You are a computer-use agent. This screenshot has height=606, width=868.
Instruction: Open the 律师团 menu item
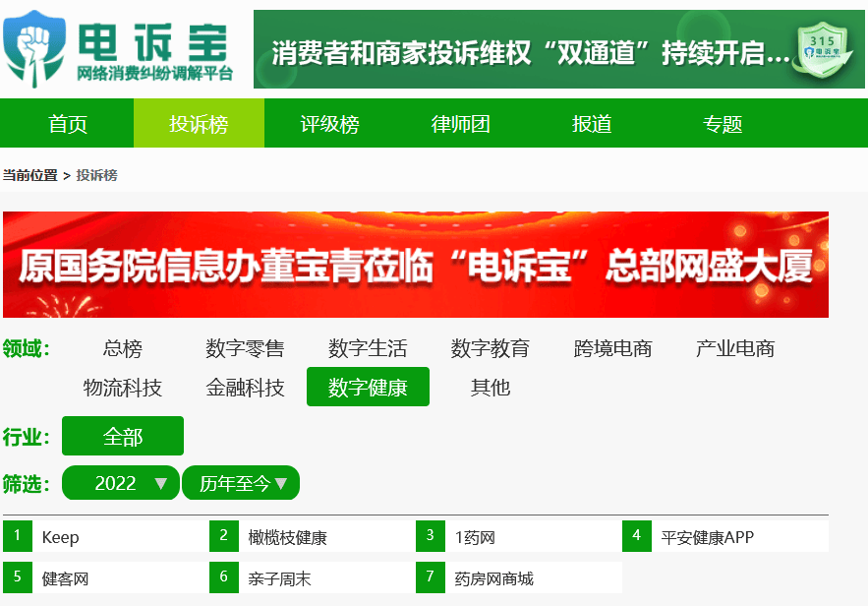[x=460, y=124]
